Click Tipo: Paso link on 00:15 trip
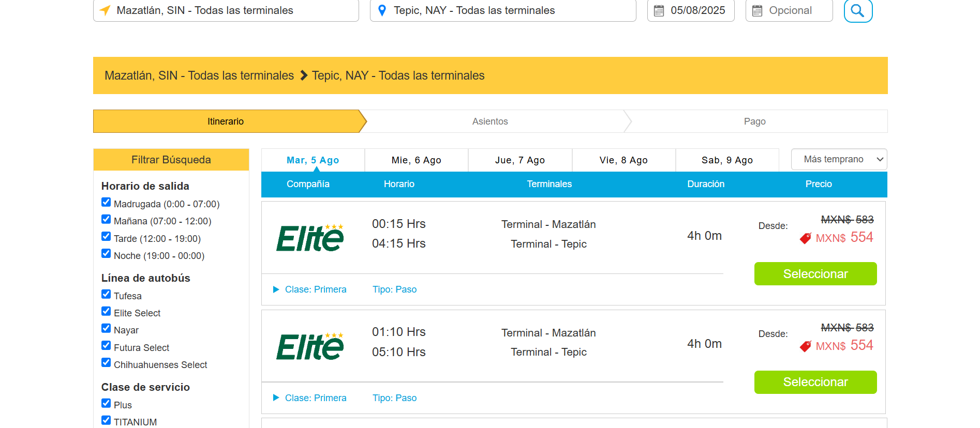 pos(395,289)
